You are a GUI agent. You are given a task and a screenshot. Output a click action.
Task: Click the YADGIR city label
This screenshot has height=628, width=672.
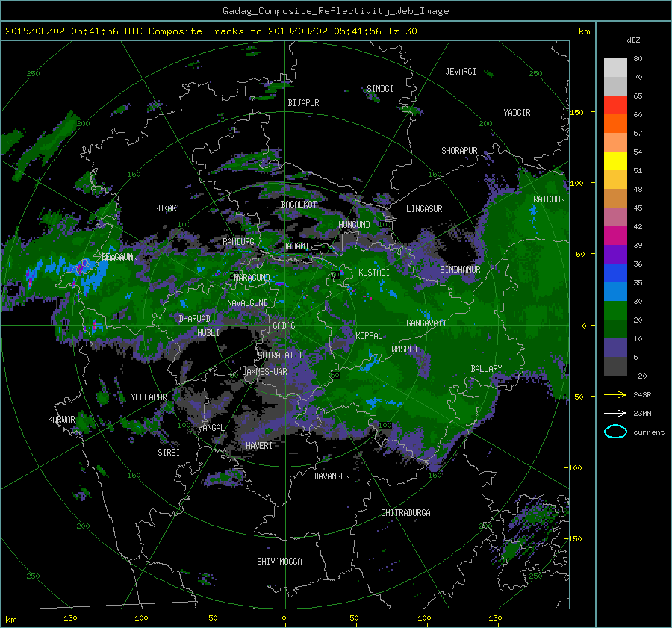(x=517, y=113)
